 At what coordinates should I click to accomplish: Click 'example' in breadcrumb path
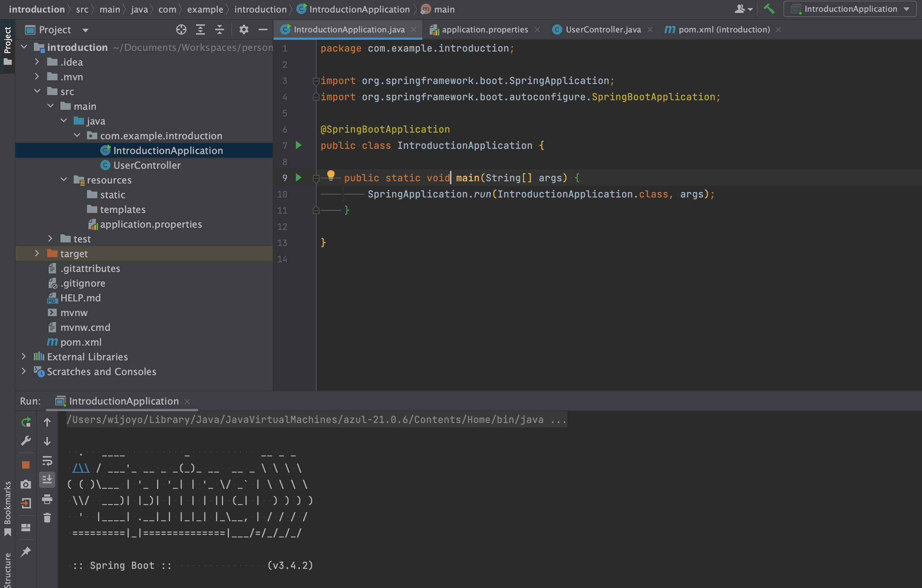tap(205, 9)
